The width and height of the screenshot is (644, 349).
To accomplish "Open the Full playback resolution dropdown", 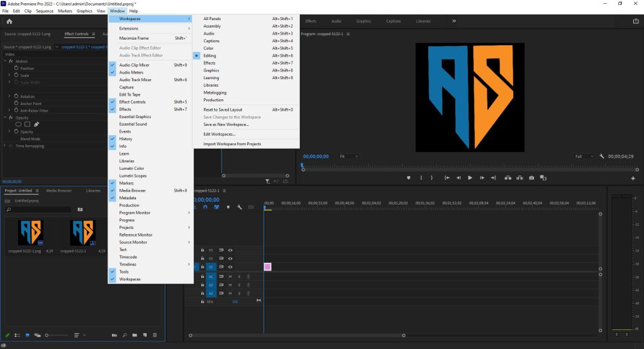I will [584, 156].
